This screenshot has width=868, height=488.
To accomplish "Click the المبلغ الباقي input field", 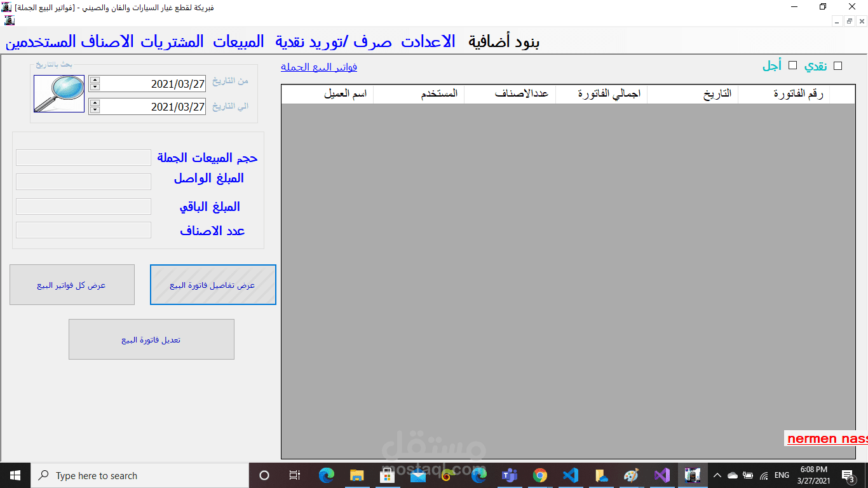I will [83, 206].
